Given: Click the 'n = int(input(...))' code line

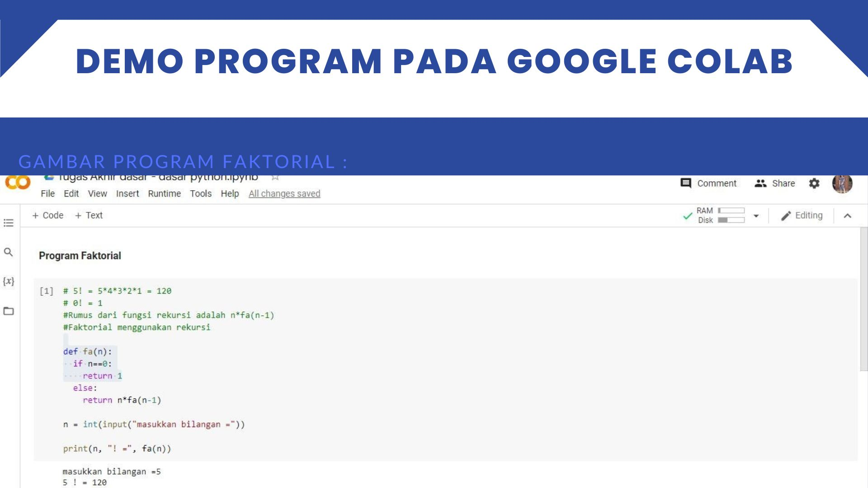Looking at the screenshot, I should coord(154,425).
